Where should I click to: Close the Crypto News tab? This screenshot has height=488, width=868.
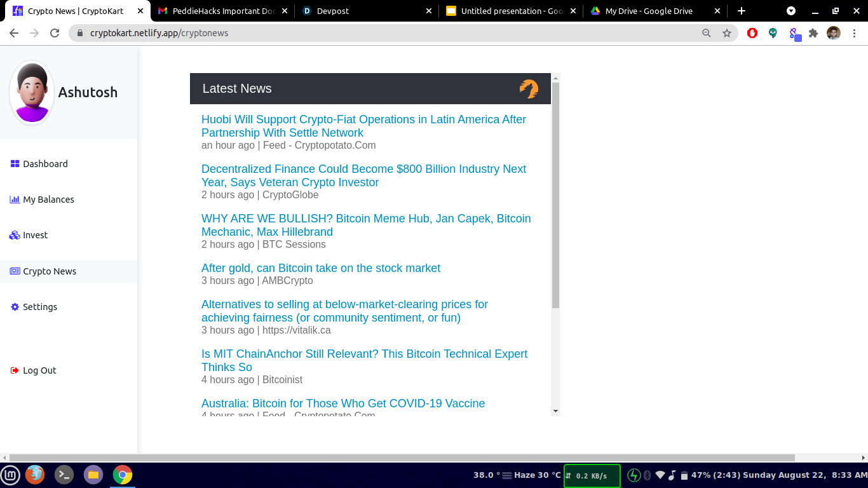coord(140,11)
